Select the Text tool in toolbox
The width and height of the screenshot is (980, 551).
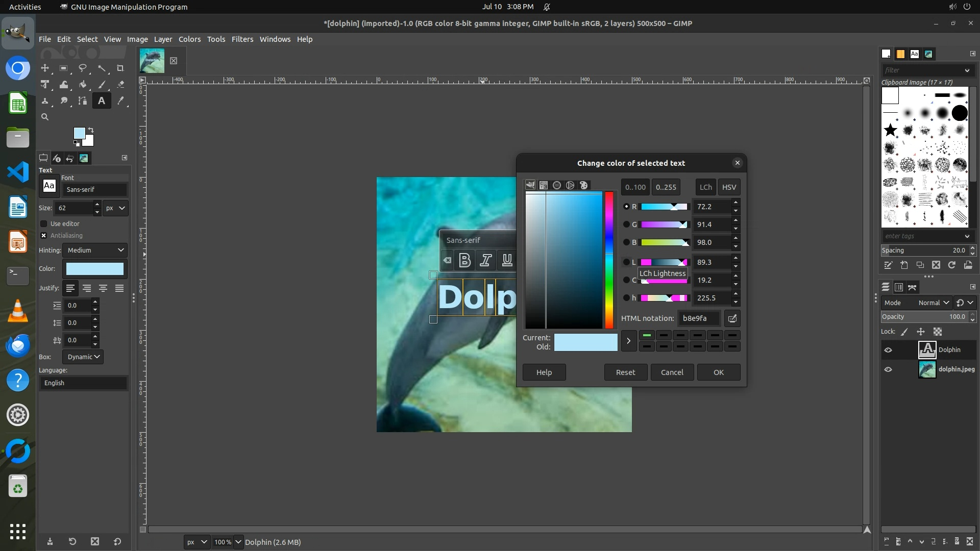point(102,101)
